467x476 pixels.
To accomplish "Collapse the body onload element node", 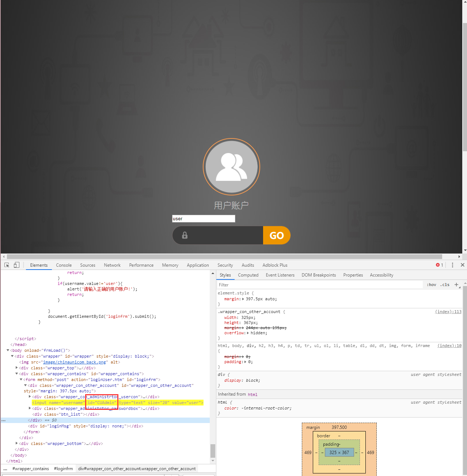I will click(8, 350).
